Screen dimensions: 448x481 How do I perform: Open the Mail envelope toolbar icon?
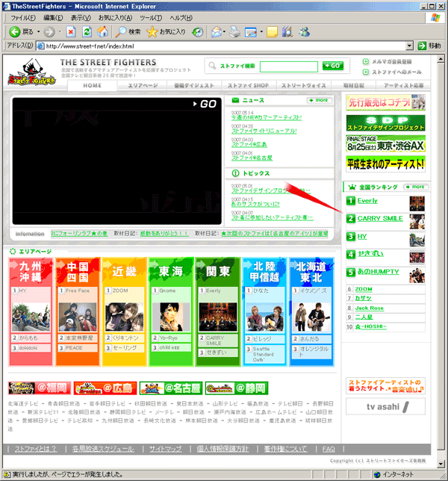pos(217,32)
